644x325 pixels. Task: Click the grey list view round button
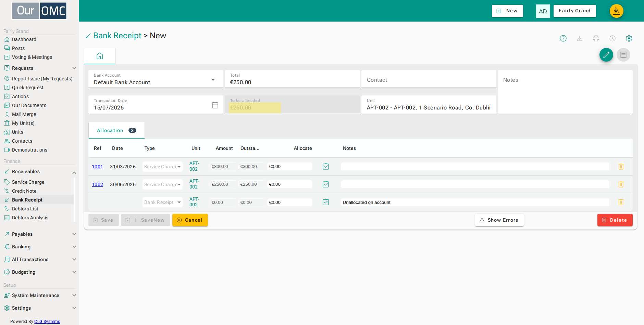pyautogui.click(x=623, y=55)
